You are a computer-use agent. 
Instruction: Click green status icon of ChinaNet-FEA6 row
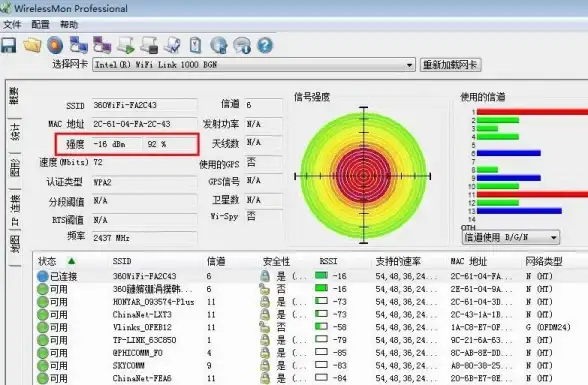tap(43, 378)
